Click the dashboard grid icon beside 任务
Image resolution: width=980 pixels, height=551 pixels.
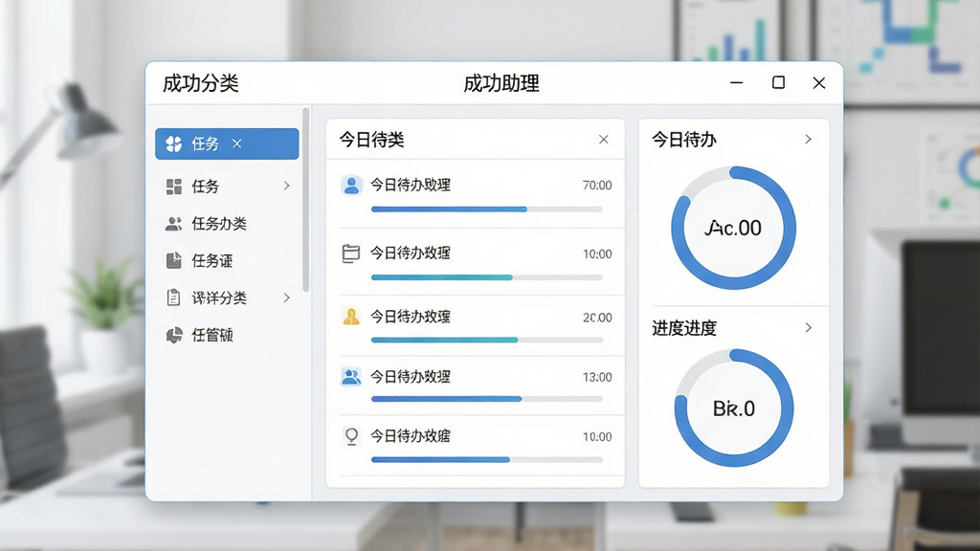click(x=174, y=187)
